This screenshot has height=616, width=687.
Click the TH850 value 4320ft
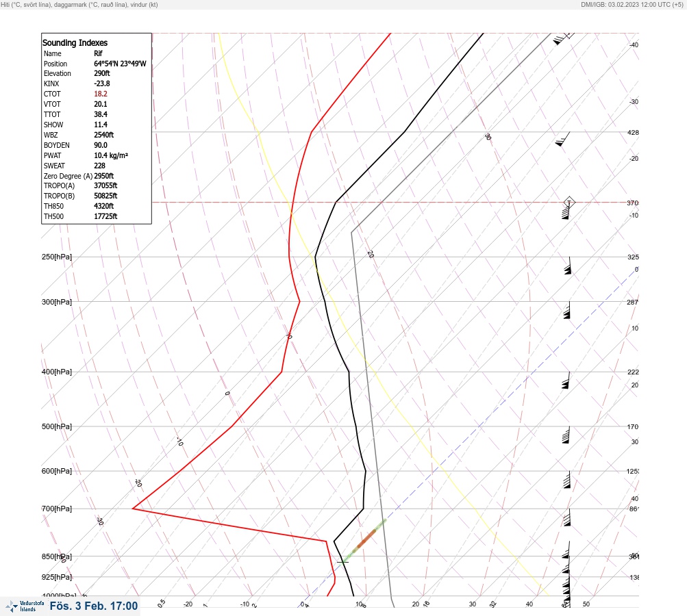[x=104, y=206]
